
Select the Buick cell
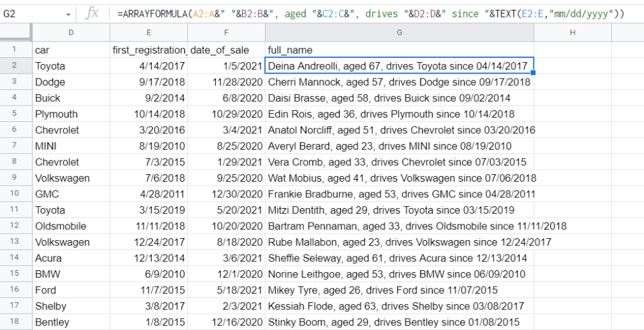pyautogui.click(x=71, y=97)
